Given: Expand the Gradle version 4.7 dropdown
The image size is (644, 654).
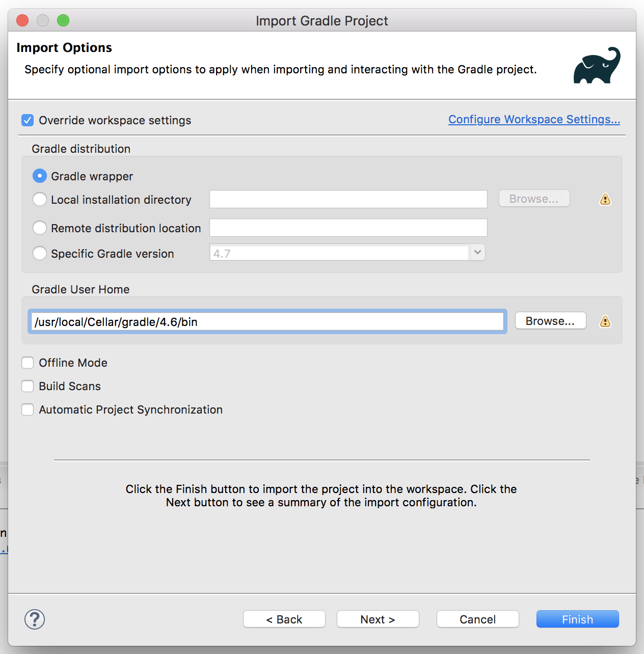Looking at the screenshot, I should (477, 253).
